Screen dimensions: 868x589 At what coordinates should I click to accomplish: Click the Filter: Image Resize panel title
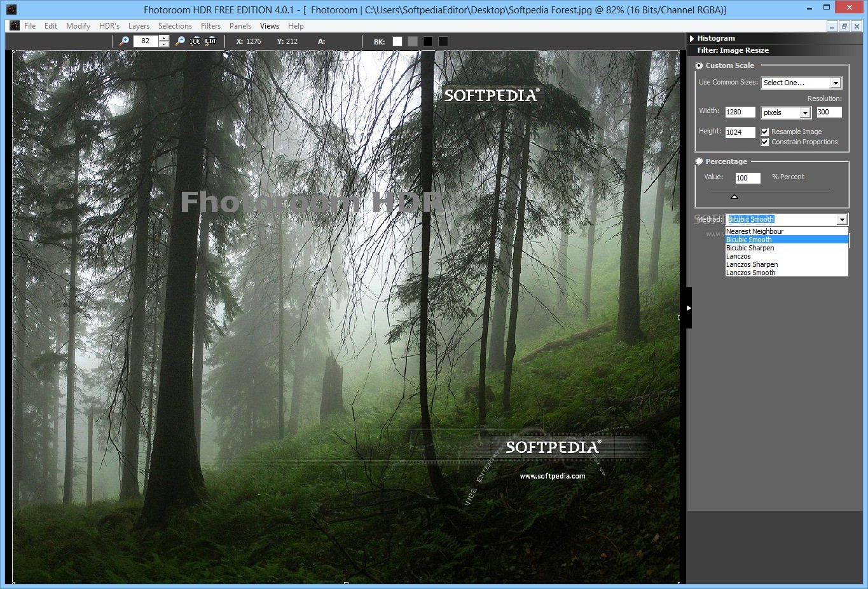coord(733,50)
